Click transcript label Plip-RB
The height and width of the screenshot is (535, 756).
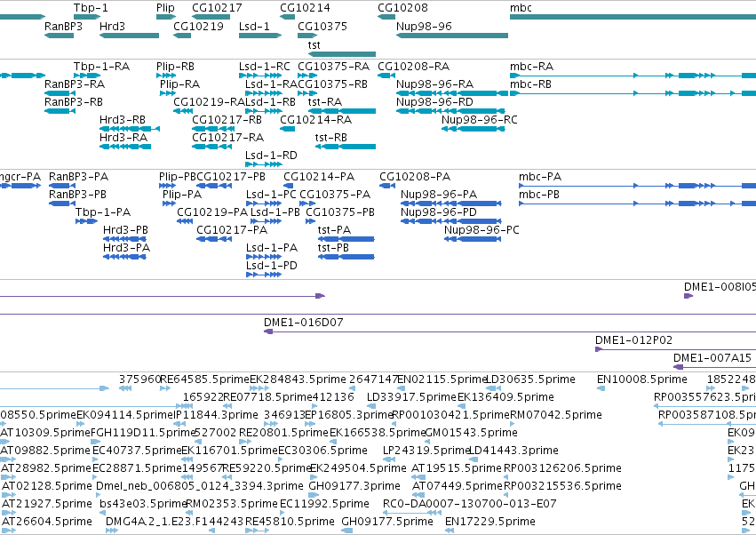[x=175, y=66]
